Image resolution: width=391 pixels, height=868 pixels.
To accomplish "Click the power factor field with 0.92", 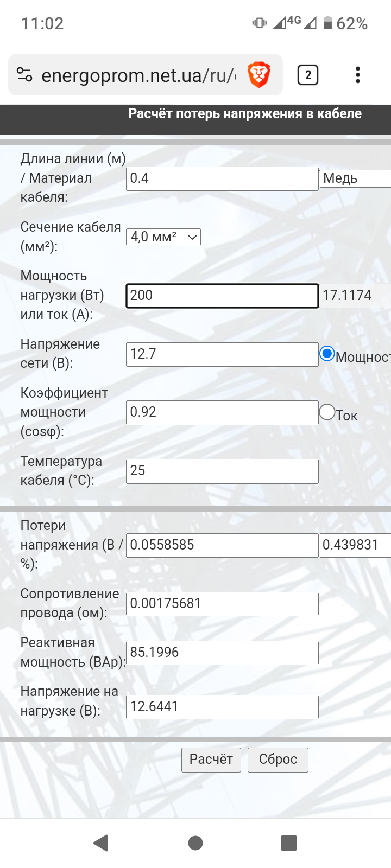I will [x=222, y=412].
